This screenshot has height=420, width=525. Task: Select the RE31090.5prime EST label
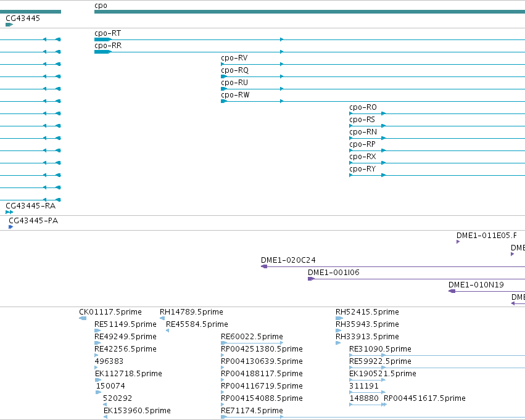[x=381, y=350]
